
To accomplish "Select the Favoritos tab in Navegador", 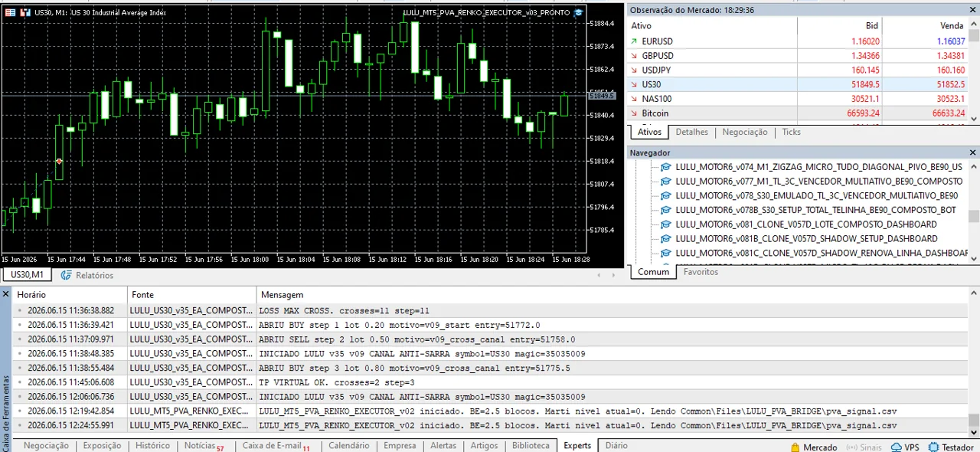I will pyautogui.click(x=701, y=272).
